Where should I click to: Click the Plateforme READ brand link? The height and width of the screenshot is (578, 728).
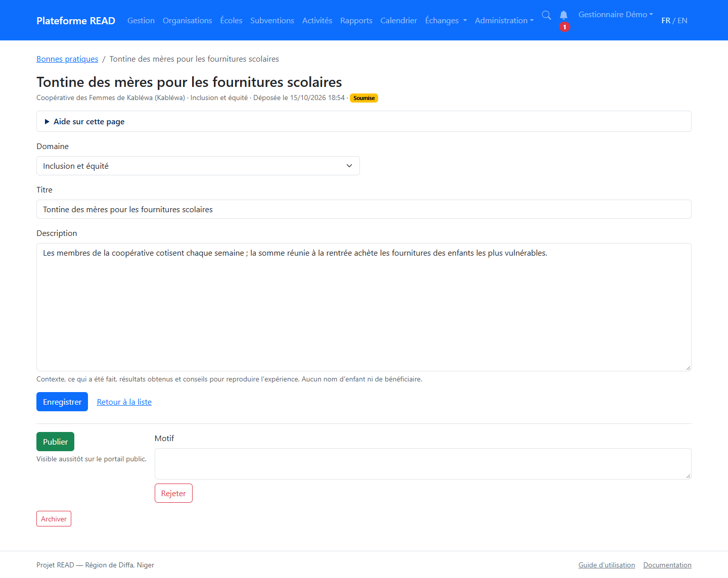point(76,20)
